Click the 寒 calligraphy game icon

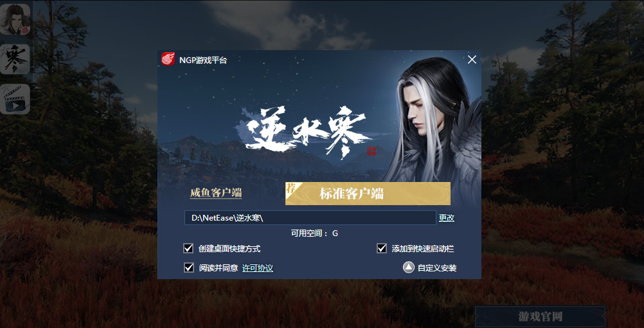(x=15, y=59)
